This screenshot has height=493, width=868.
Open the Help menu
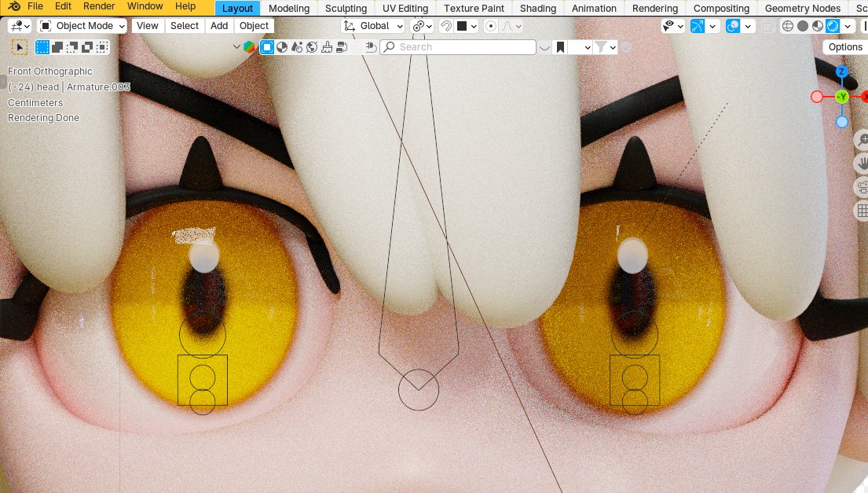click(185, 6)
